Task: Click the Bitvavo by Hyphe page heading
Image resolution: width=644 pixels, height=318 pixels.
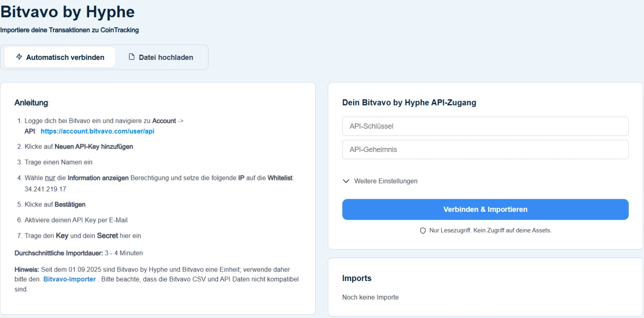Action: pyautogui.click(x=67, y=12)
